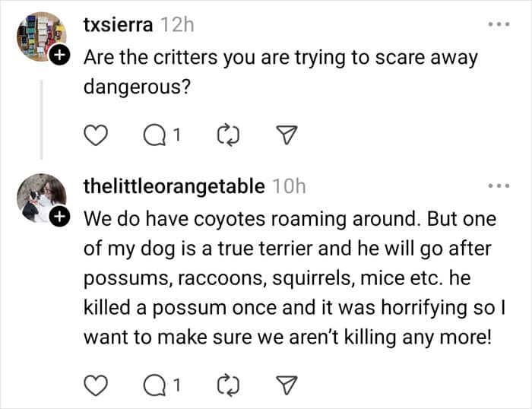Open thelittleorangetable's profile via username

pyautogui.click(x=173, y=185)
